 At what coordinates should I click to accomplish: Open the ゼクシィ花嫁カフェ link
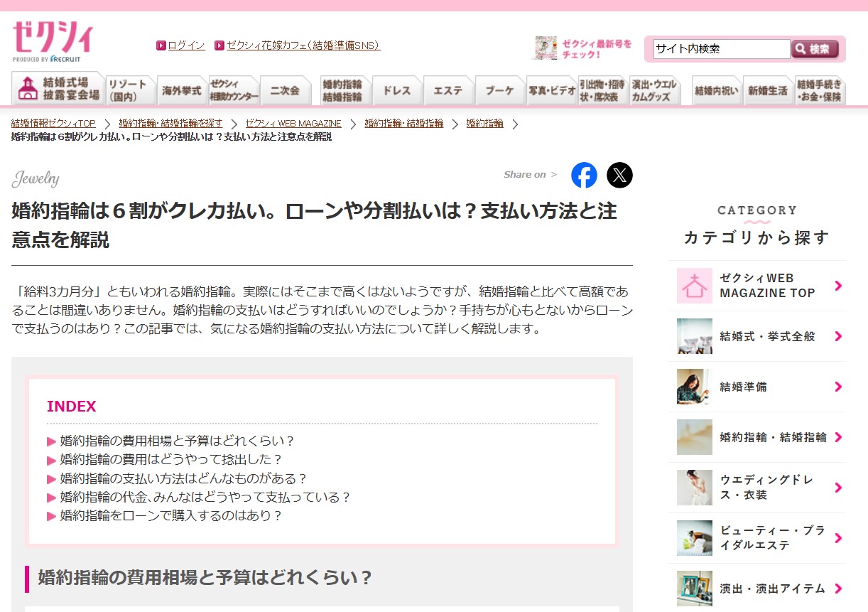(x=303, y=45)
